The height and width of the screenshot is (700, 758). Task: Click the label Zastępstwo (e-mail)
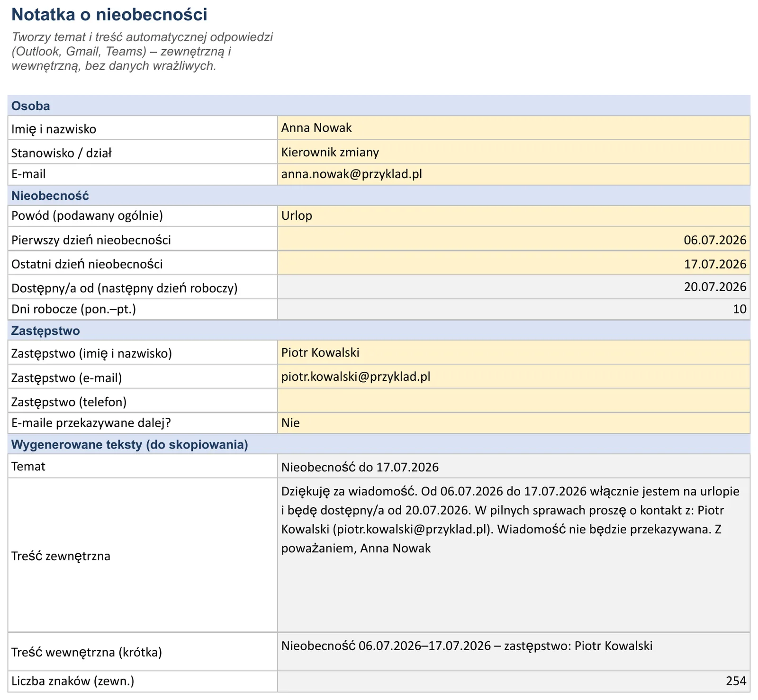tap(67, 378)
